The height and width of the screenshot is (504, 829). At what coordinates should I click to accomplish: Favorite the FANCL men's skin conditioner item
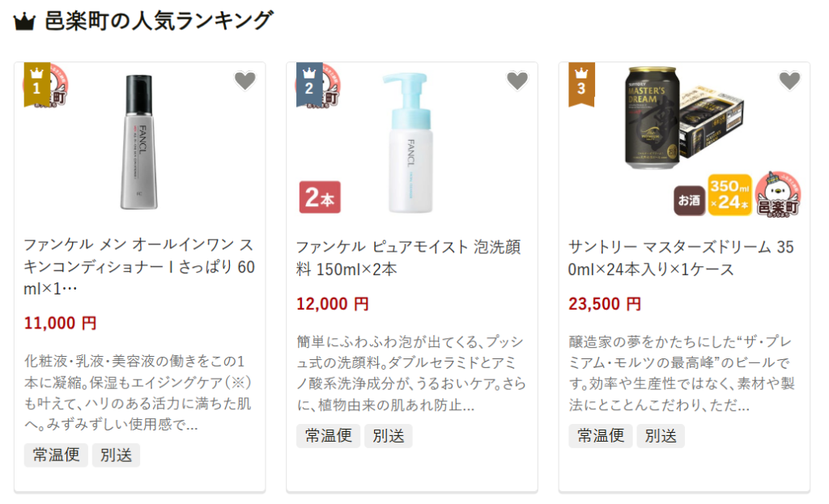244,81
